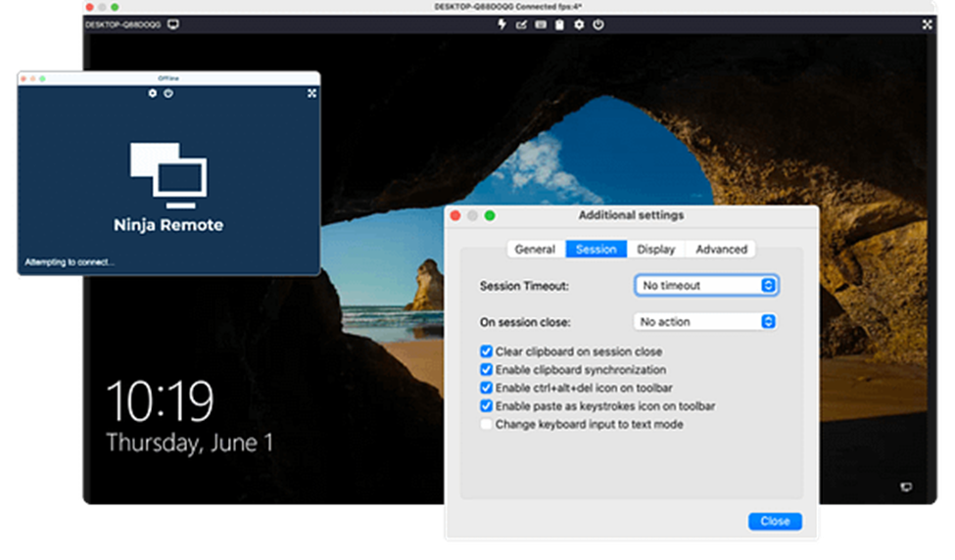
Task: Click the keyboard icon in the remote toolbar
Action: click(x=540, y=24)
